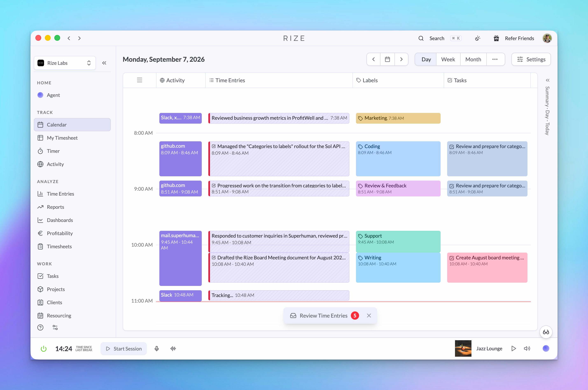Toggle the dark mode theme icon

coord(477,38)
